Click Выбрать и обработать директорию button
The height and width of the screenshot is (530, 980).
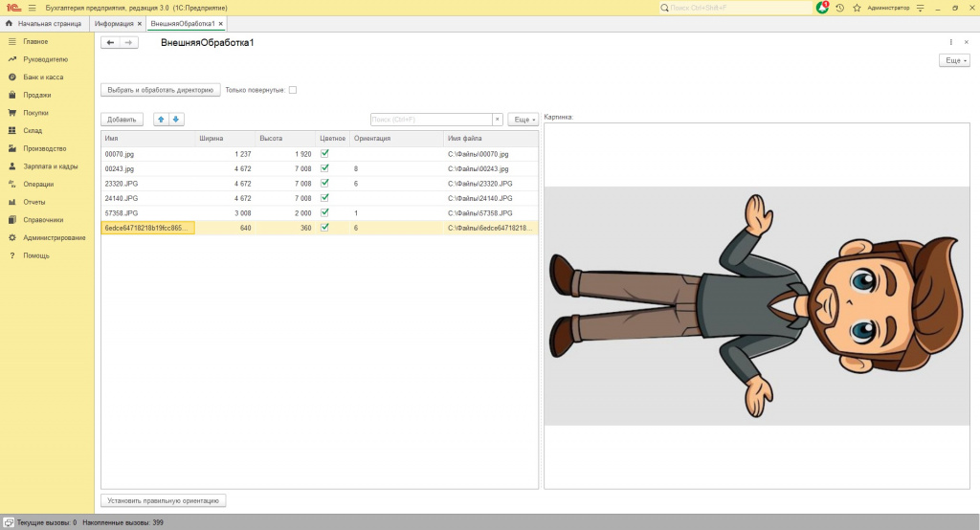160,90
